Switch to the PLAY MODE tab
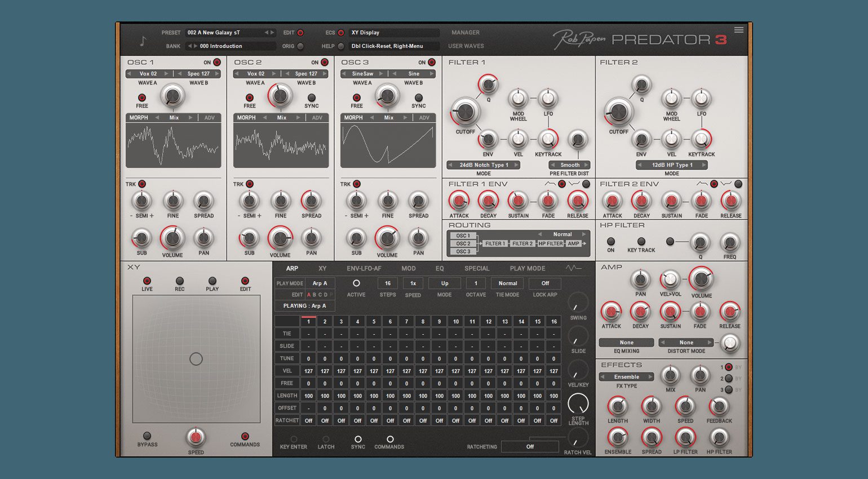Image resolution: width=868 pixels, height=479 pixels. tap(528, 269)
